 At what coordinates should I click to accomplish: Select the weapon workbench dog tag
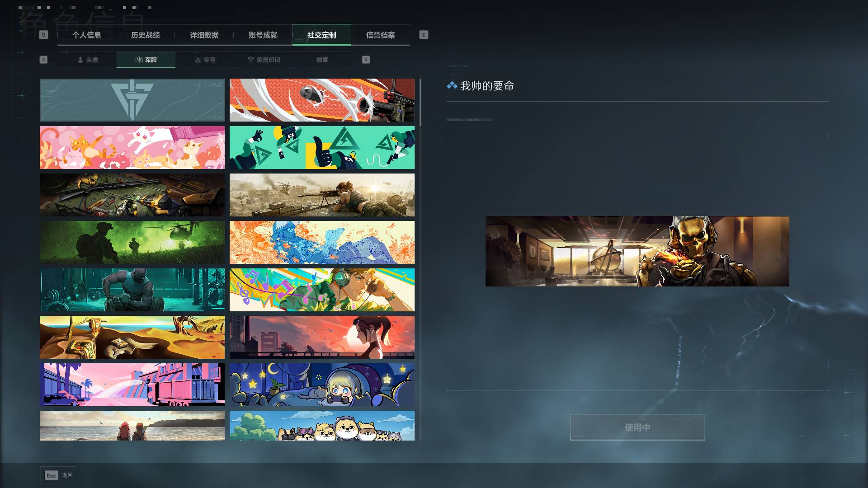(x=132, y=195)
